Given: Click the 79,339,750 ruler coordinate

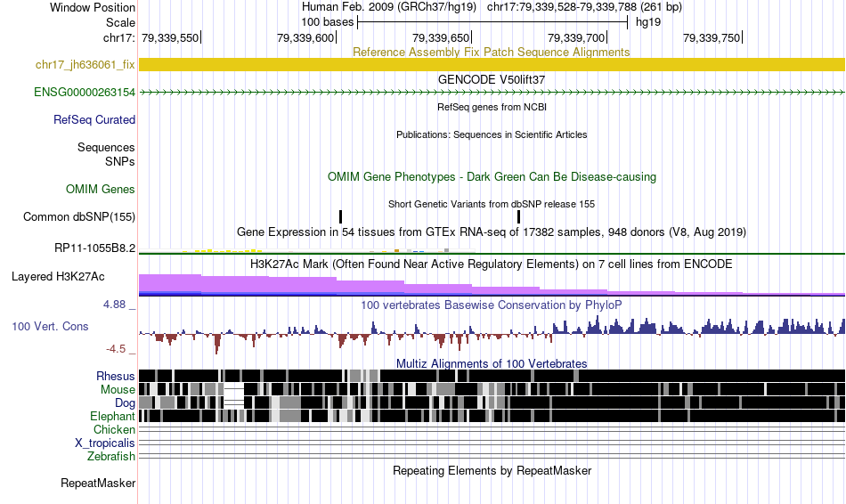Looking at the screenshot, I should 712,37.
